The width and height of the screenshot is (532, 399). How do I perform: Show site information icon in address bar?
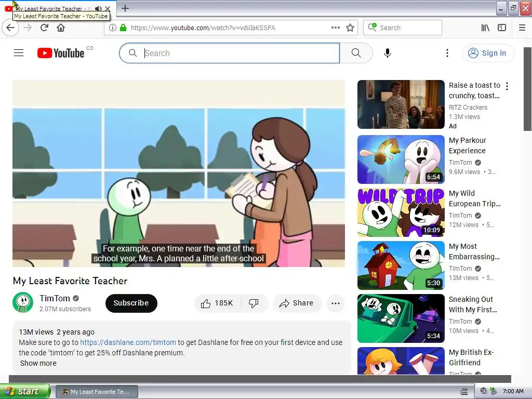(113, 28)
